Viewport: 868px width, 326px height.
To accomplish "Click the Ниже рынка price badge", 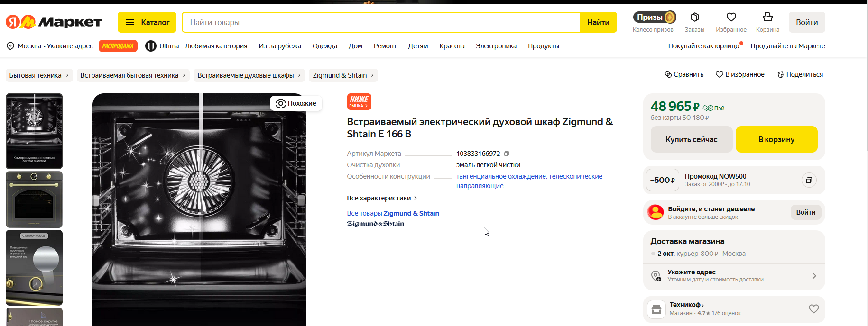I will (x=359, y=101).
